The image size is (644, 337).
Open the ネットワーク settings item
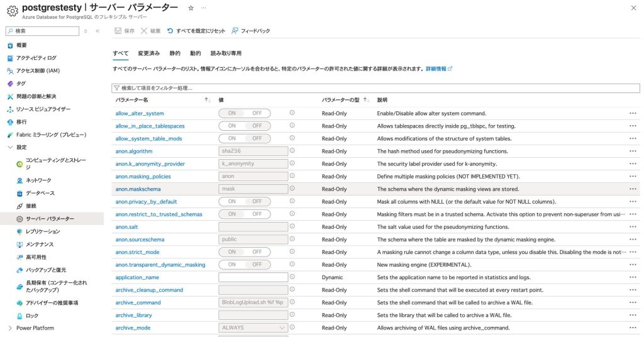tap(38, 180)
